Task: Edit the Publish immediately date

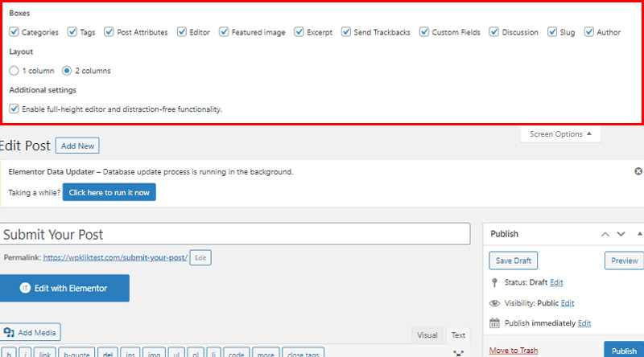Action: click(x=584, y=323)
